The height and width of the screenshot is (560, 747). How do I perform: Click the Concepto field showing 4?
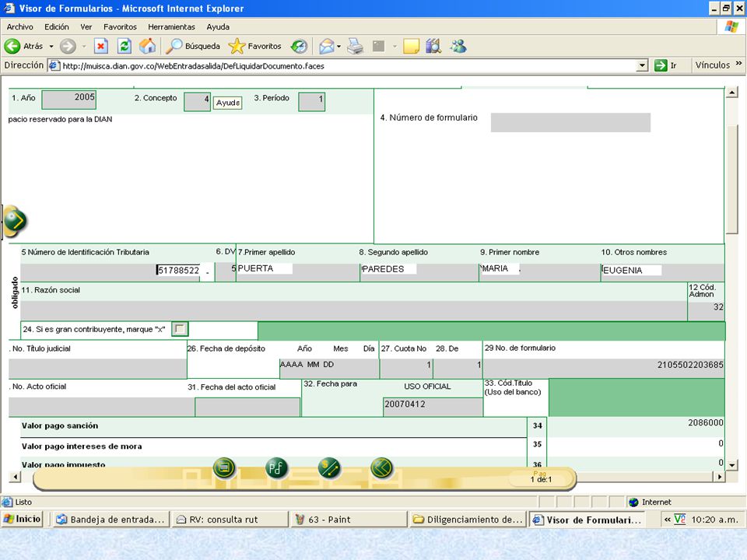(x=197, y=101)
